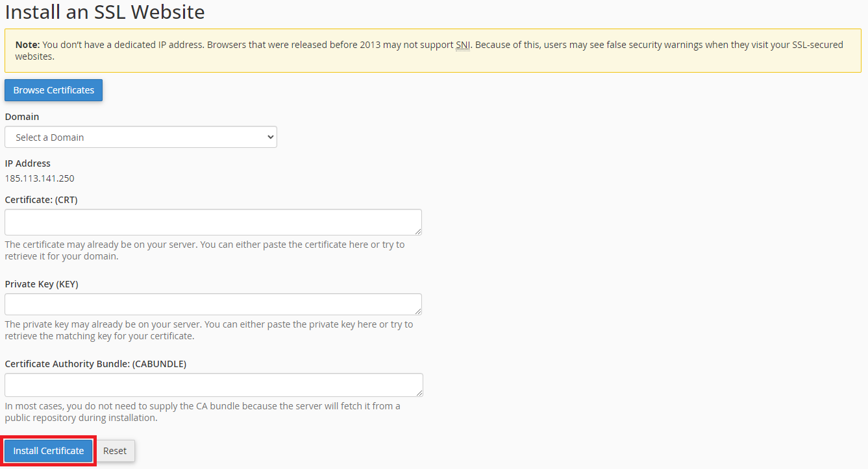Click the CA bundle public repository help text
Image resolution: width=868 pixels, height=469 pixels.
203,412
